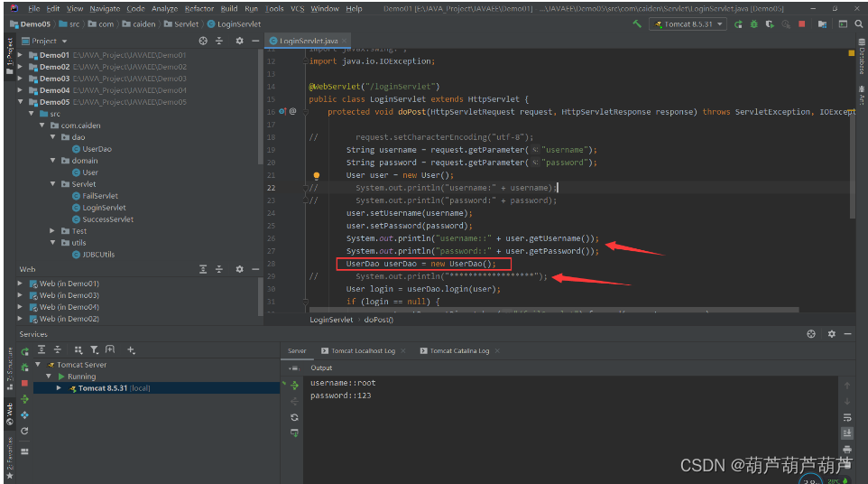Viewport: 868px width, 484px height.
Task: Click the rerun Tomcat icon in main toolbar
Action: click(x=738, y=24)
